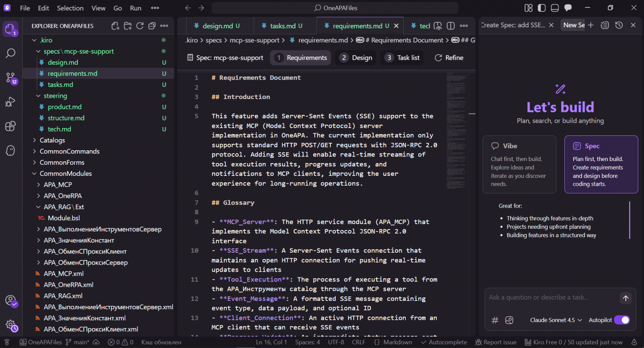Open Source Control showing 12 changes
This screenshot has height=348, width=644.
click(x=11, y=78)
